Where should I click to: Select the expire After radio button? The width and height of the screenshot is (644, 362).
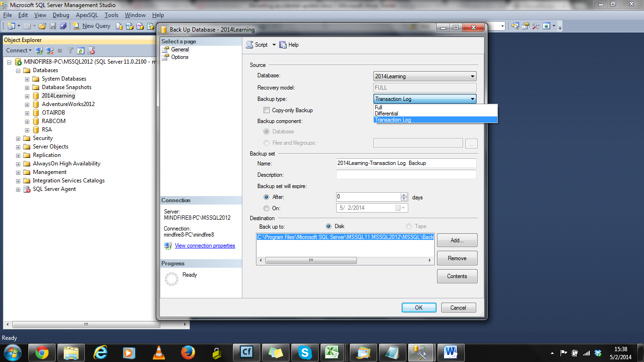click(267, 197)
